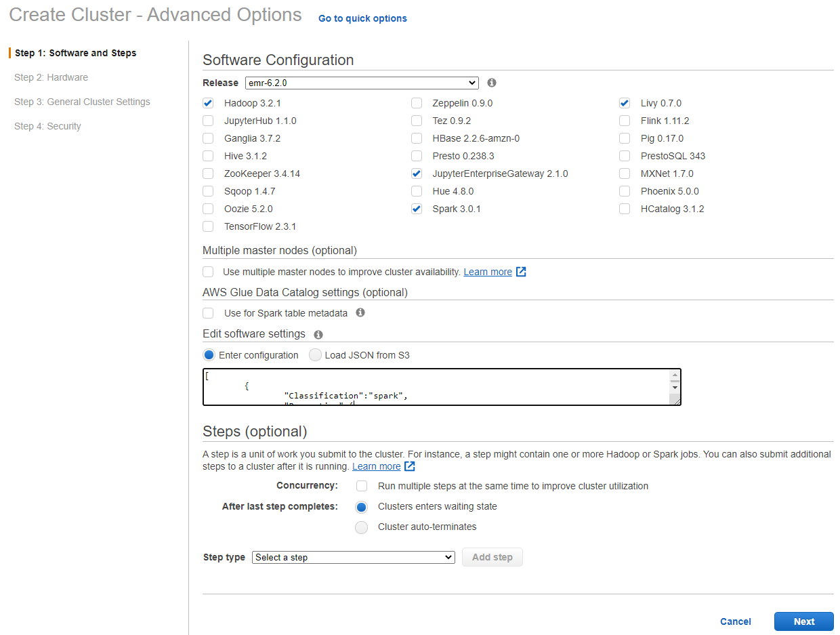Click the Next button
Image resolution: width=840 pixels, height=635 pixels.
click(x=803, y=621)
